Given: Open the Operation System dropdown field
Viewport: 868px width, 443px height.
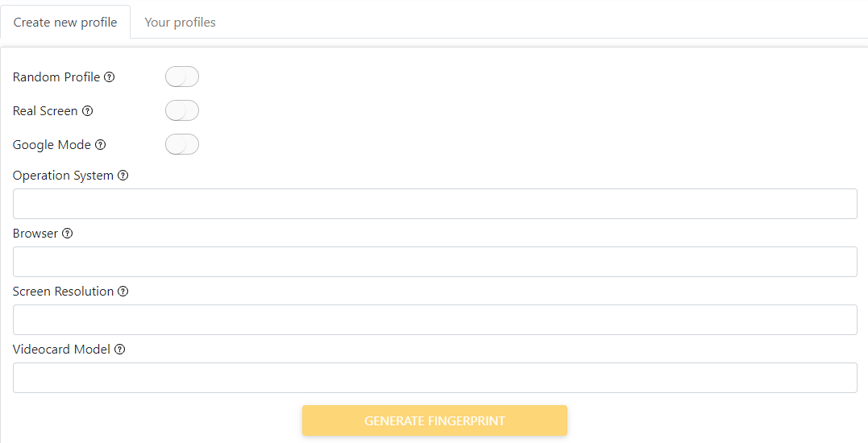Looking at the screenshot, I should pyautogui.click(x=435, y=204).
